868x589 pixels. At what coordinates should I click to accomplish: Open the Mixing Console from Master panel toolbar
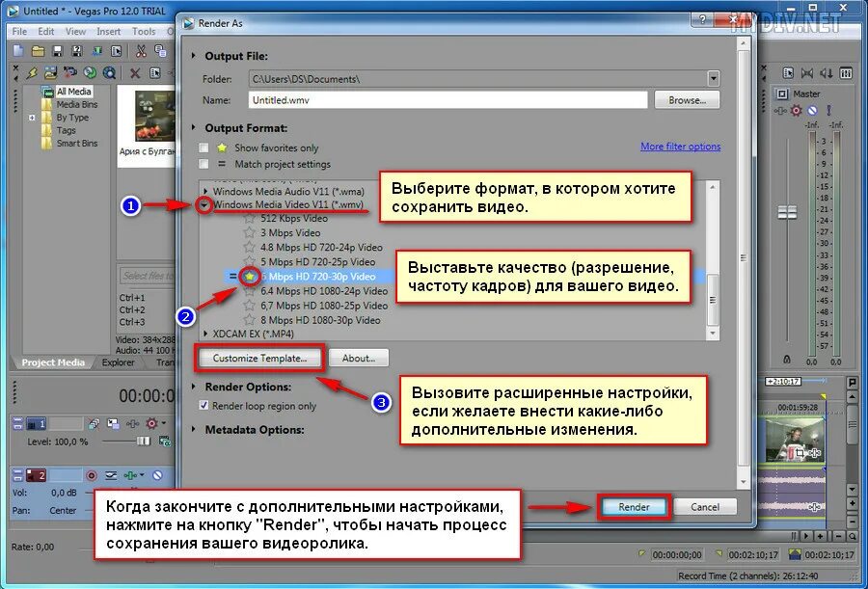845,72
